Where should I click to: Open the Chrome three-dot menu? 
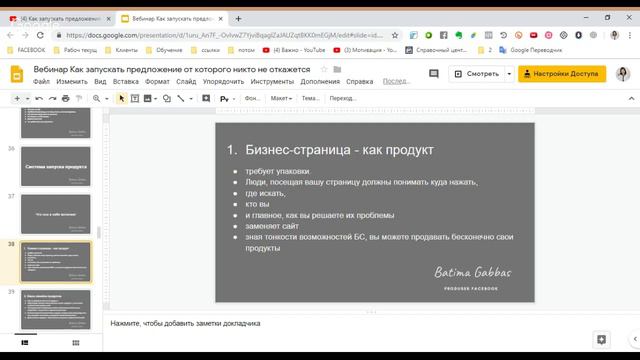click(630, 36)
